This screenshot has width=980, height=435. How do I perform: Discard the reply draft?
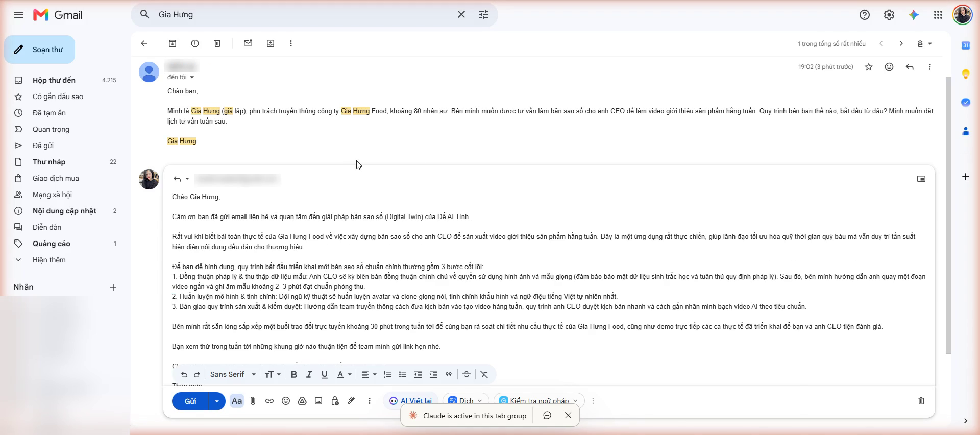(921, 401)
